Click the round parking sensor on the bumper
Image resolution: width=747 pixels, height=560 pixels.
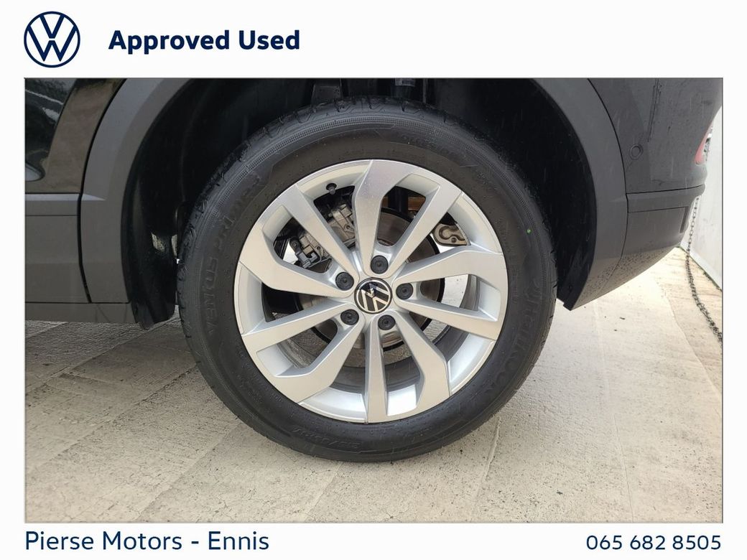point(636,152)
